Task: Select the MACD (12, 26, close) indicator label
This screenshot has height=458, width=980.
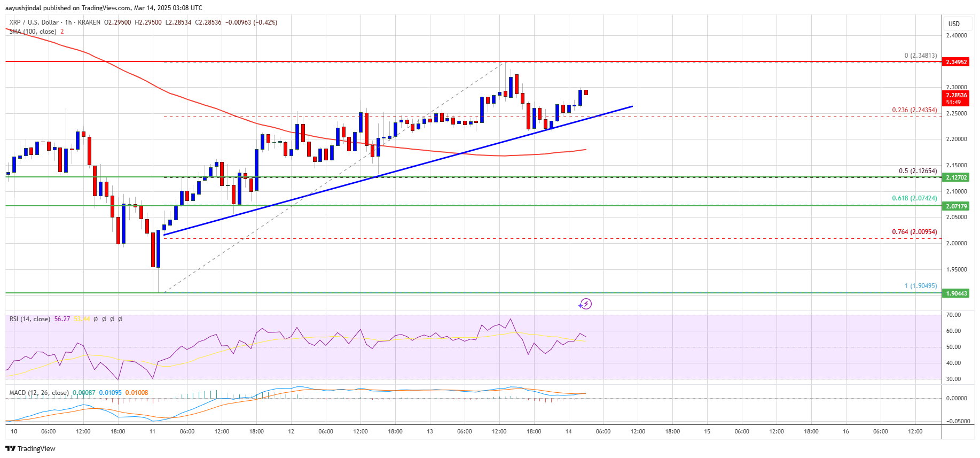Action: (x=39, y=393)
